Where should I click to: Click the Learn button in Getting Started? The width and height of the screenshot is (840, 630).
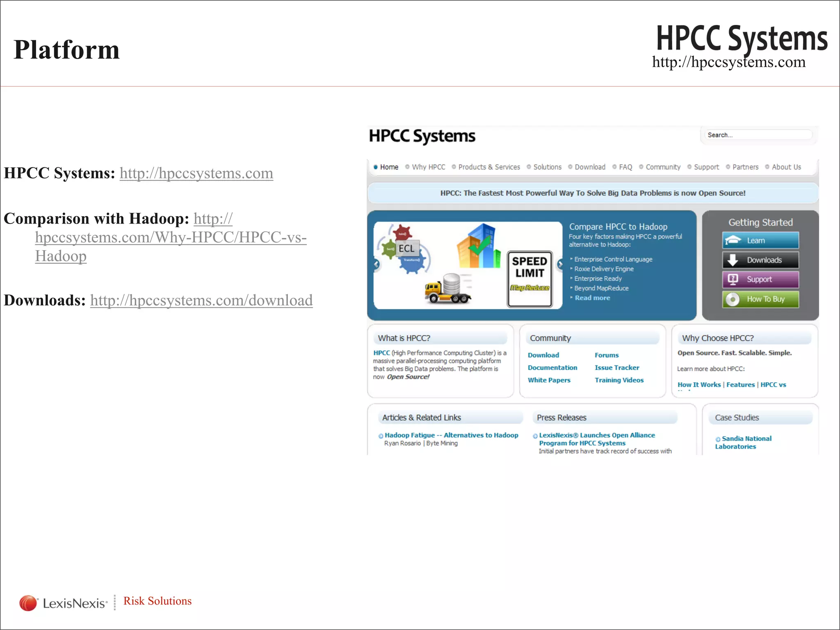(x=760, y=240)
